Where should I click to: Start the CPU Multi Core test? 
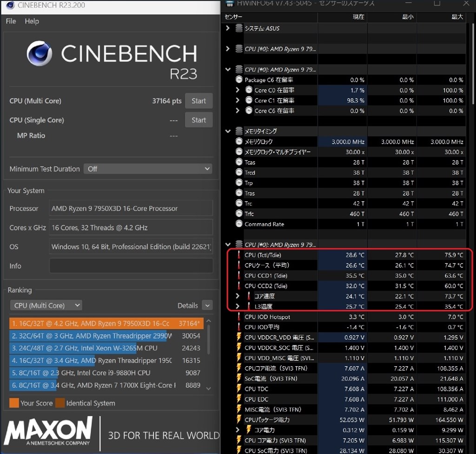pyautogui.click(x=198, y=101)
